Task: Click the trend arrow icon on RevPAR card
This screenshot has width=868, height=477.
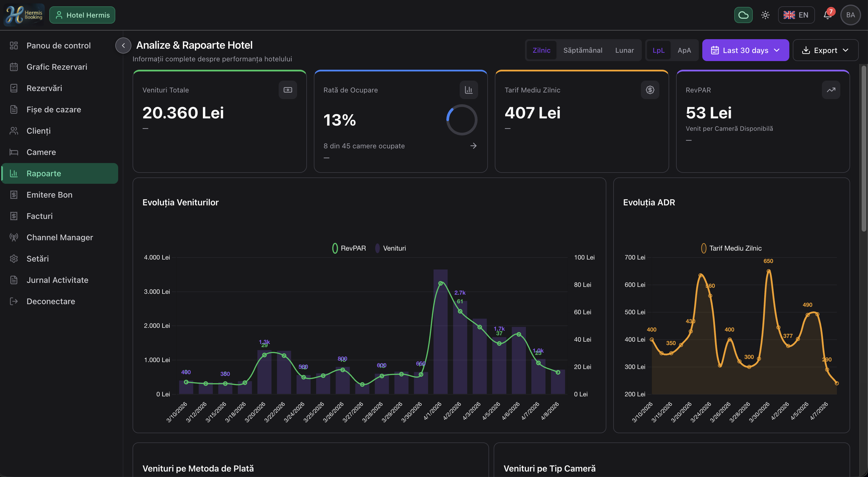Action: click(831, 90)
